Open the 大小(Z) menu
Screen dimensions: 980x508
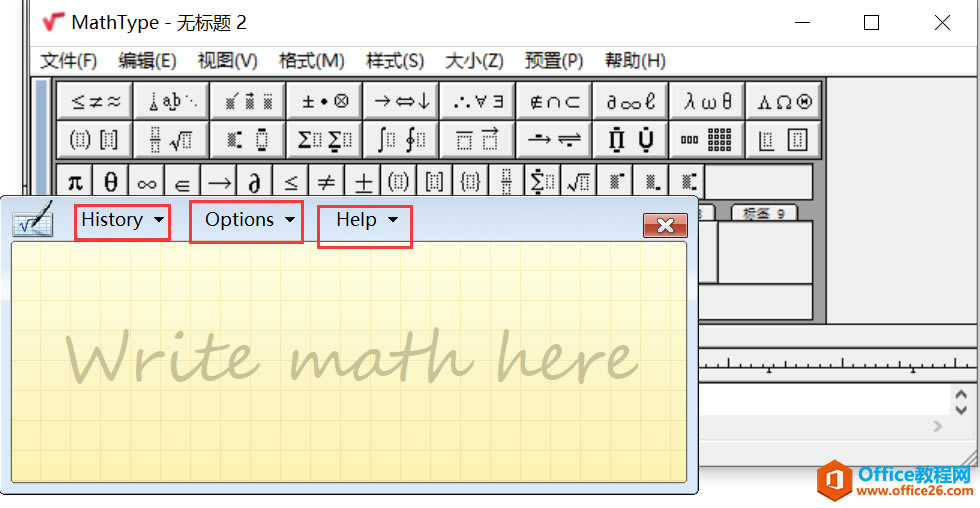coord(474,61)
